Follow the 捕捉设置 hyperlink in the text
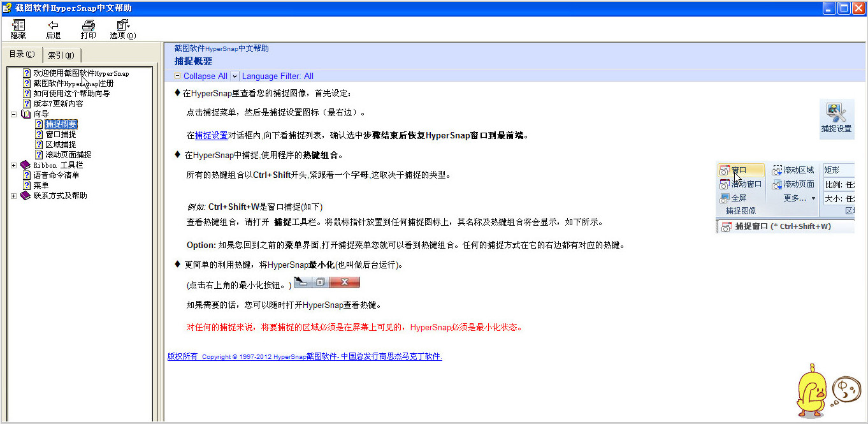The width and height of the screenshot is (868, 424). [212, 135]
